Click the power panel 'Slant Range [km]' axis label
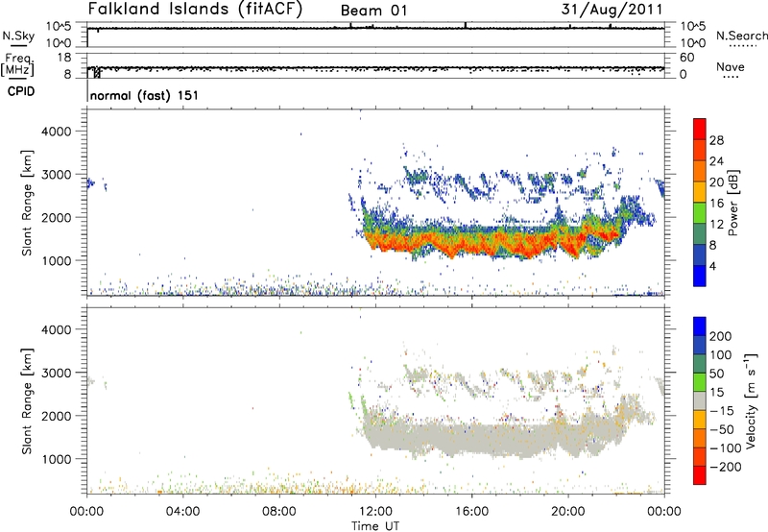Image resolution: width=768 pixels, height=532 pixels. [27, 203]
